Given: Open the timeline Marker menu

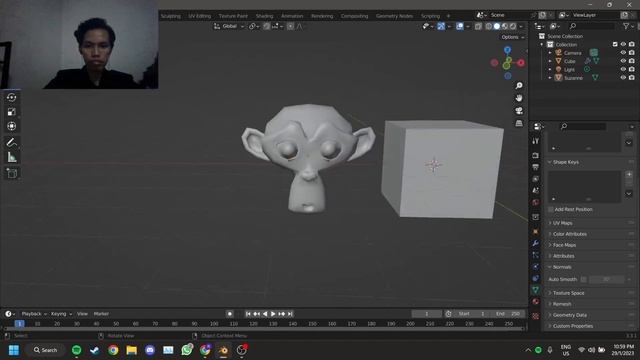Looking at the screenshot, I should pyautogui.click(x=101, y=314).
